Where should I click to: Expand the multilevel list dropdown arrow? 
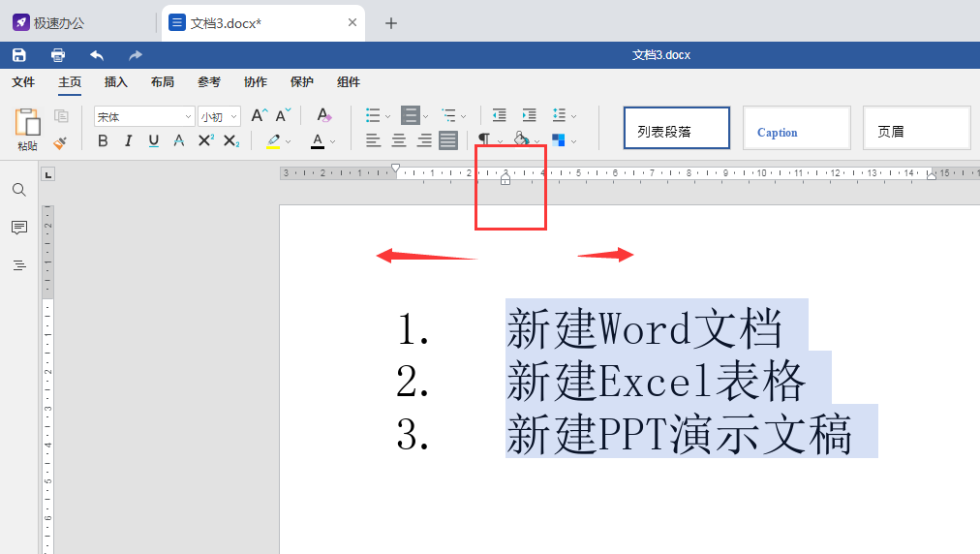pyautogui.click(x=463, y=116)
